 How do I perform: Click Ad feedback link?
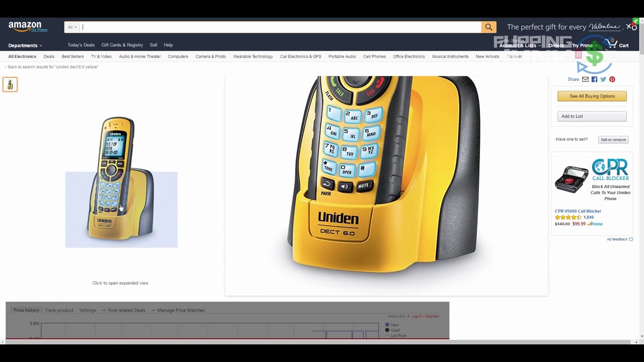coord(617,239)
